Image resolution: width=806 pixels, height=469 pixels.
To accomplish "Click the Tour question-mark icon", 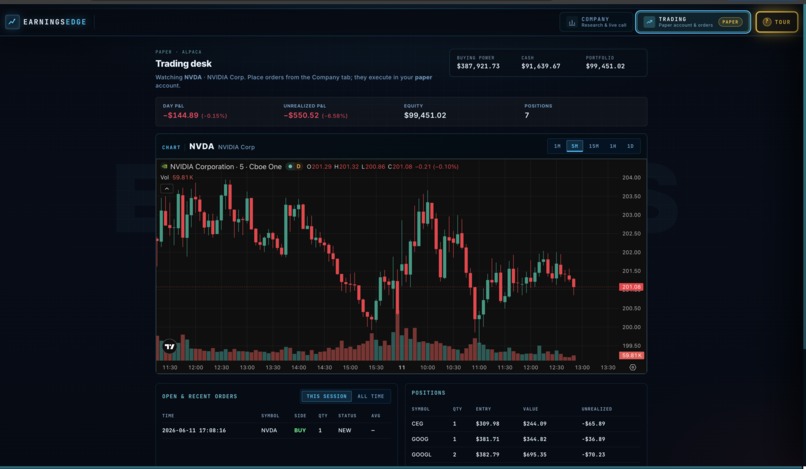I will coord(767,22).
